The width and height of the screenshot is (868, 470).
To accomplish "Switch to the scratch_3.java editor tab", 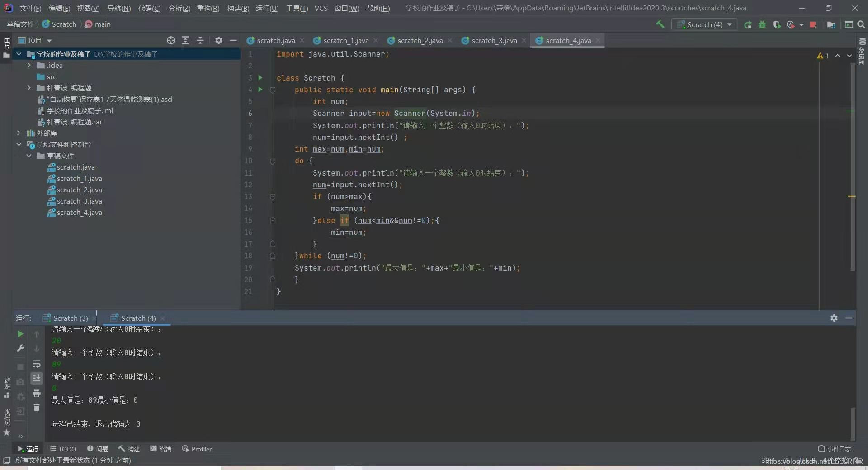I will pos(494,40).
